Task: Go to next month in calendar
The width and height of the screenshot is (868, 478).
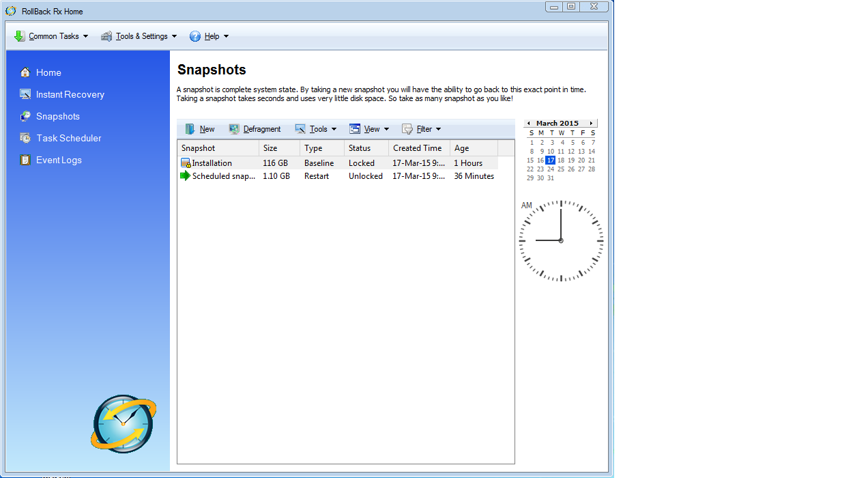Action: pyautogui.click(x=591, y=124)
